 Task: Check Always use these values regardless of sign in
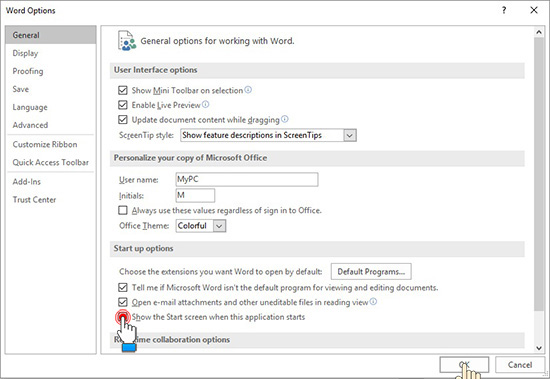tap(123, 210)
